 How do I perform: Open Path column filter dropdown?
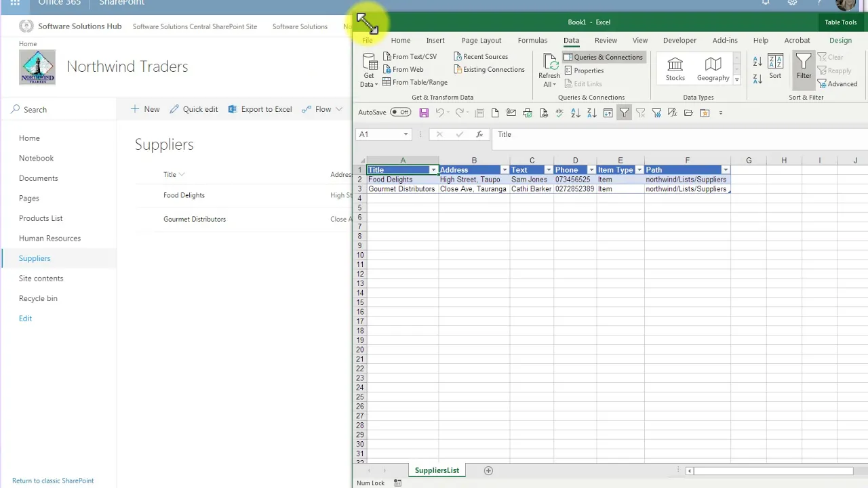coord(726,170)
